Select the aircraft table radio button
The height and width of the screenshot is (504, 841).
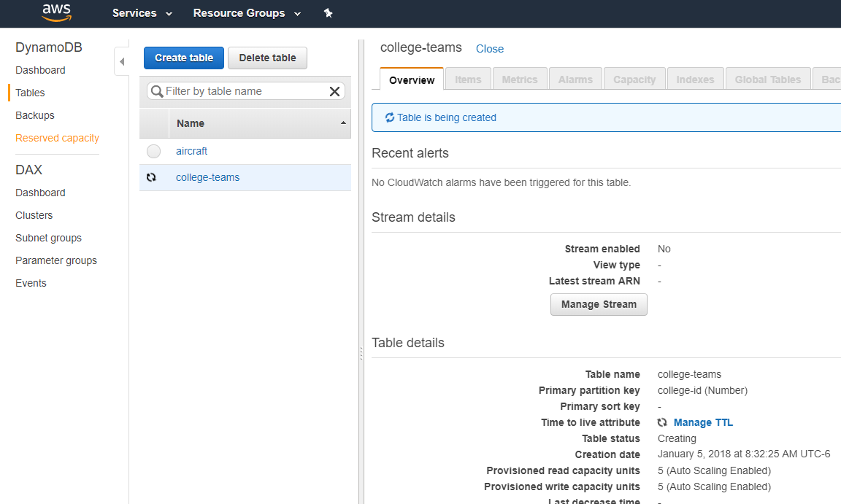[154, 152]
